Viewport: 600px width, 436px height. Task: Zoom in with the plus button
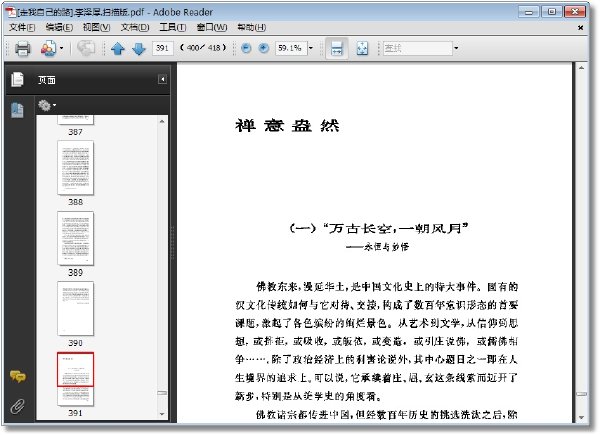(x=264, y=48)
